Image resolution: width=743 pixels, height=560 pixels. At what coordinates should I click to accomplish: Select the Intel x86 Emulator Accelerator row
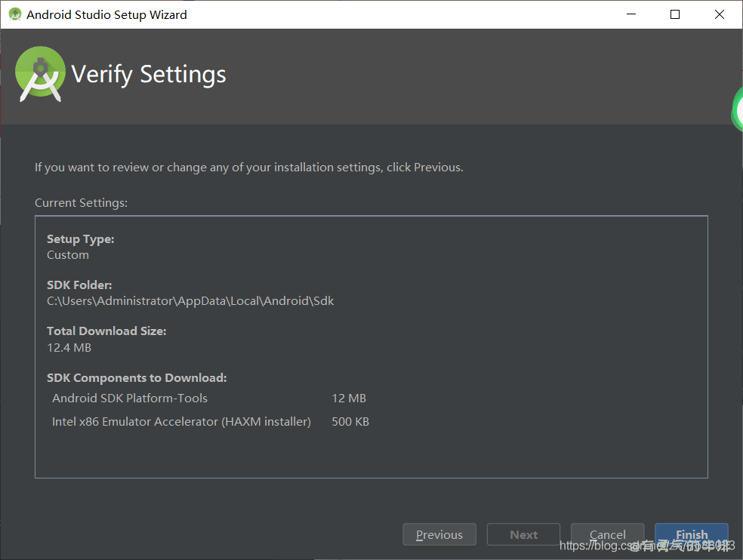click(211, 421)
